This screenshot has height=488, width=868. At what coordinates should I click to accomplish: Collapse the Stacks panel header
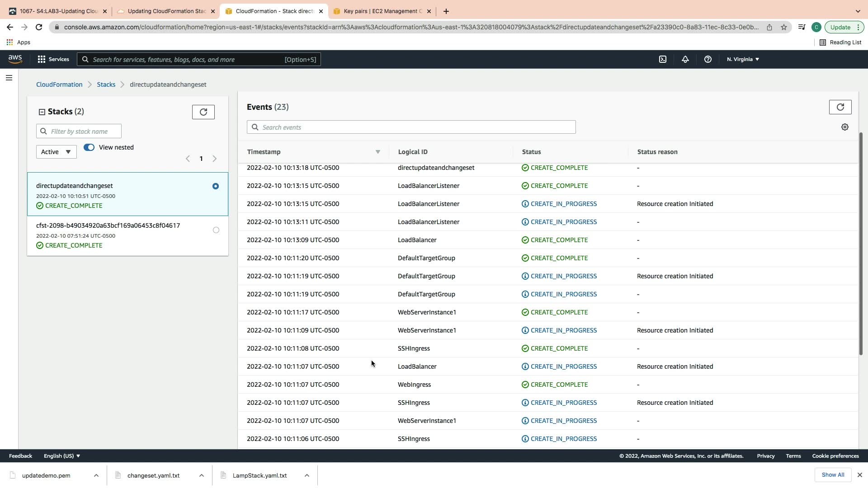pyautogui.click(x=42, y=112)
